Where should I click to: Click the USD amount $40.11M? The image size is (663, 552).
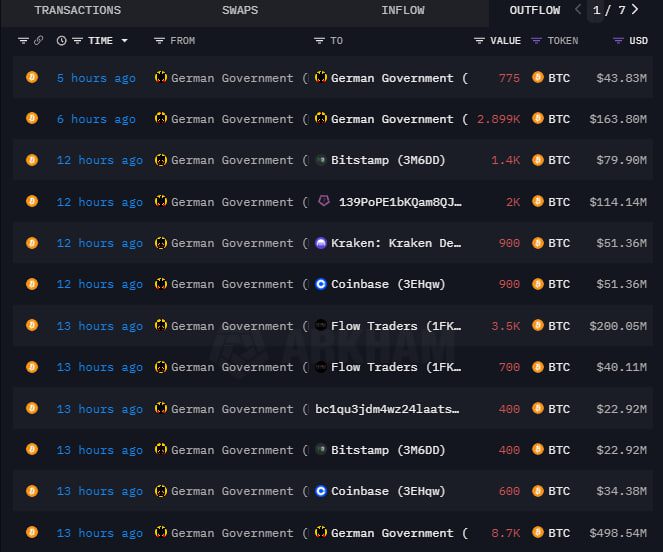(x=622, y=367)
